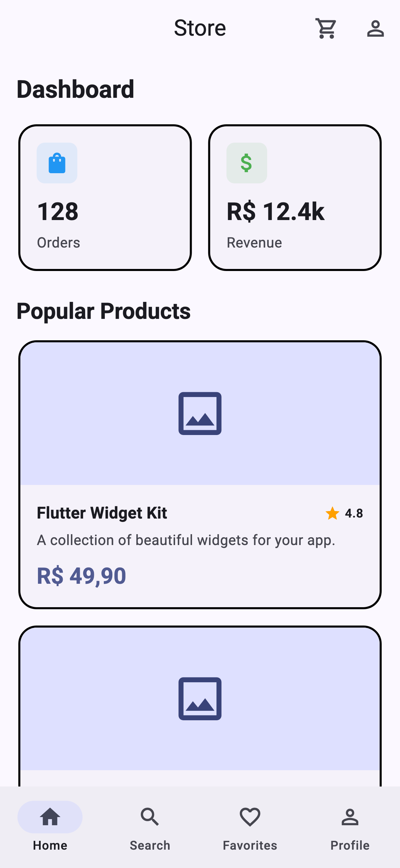Click the Popular Products heading
400x868 pixels.
click(x=103, y=311)
